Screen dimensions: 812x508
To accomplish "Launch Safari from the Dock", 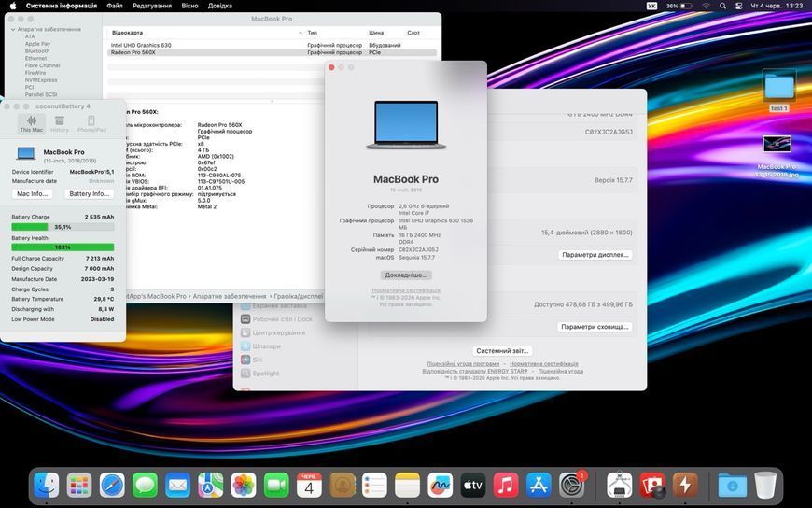I will coord(112,486).
